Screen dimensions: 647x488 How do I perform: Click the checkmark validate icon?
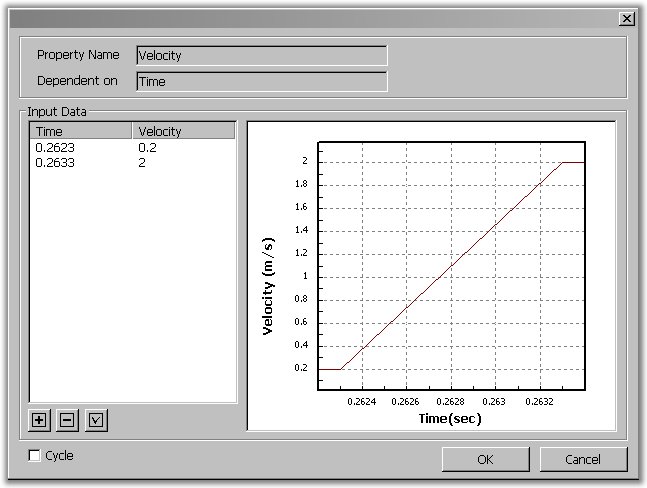tap(96, 420)
